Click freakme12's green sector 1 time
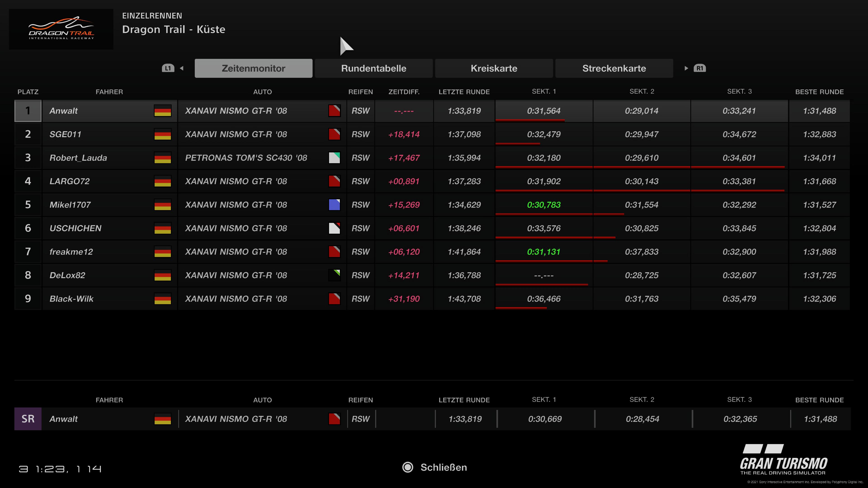Image resolution: width=868 pixels, height=488 pixels. tap(543, 252)
